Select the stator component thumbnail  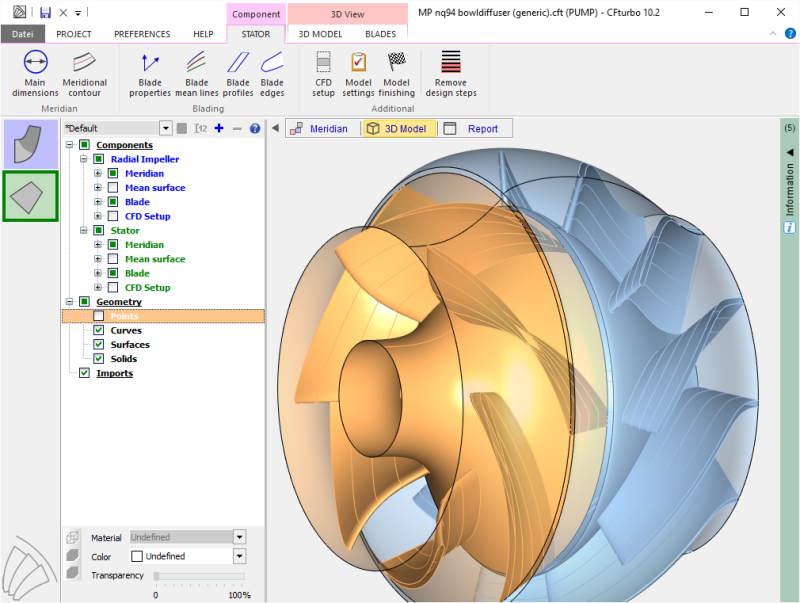coord(31,196)
